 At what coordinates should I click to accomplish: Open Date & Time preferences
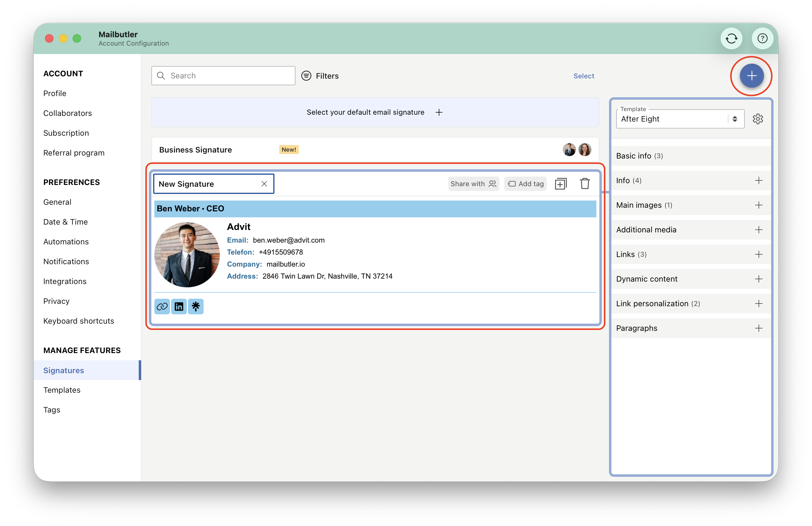point(65,222)
